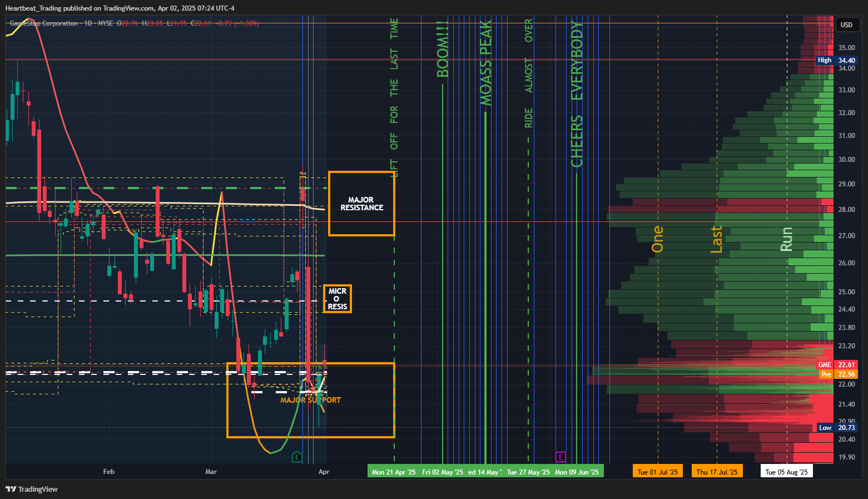This screenshot has width=868, height=499.
Task: Click the GameStop Corporation symbol title
Action: [x=44, y=23]
